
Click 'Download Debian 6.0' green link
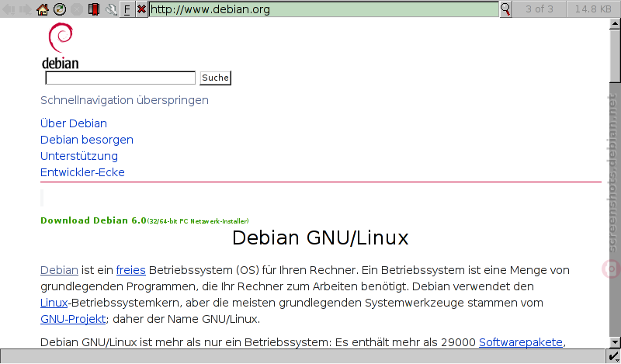[93, 220]
